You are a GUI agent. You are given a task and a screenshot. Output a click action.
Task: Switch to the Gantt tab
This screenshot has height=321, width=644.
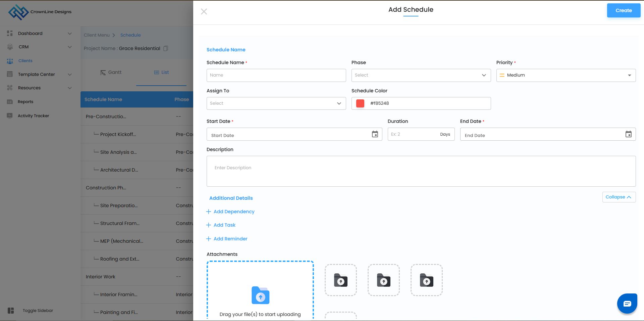point(111,73)
